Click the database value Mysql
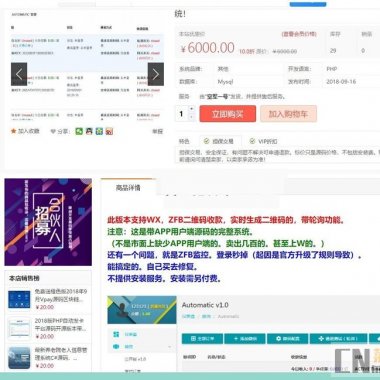This screenshot has height=380, width=380. (x=225, y=82)
